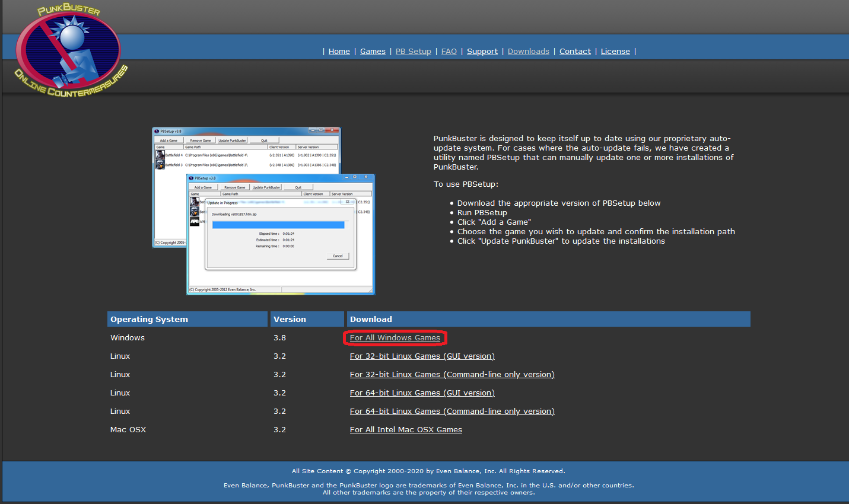Screen dimensions: 849x504
Task: View the License page link
Action: point(615,52)
